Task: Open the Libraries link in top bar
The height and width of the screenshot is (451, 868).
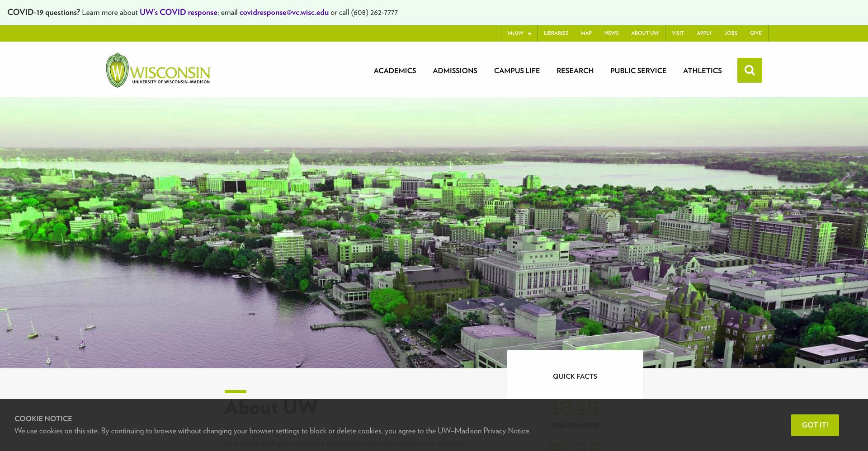Action: [x=556, y=33]
